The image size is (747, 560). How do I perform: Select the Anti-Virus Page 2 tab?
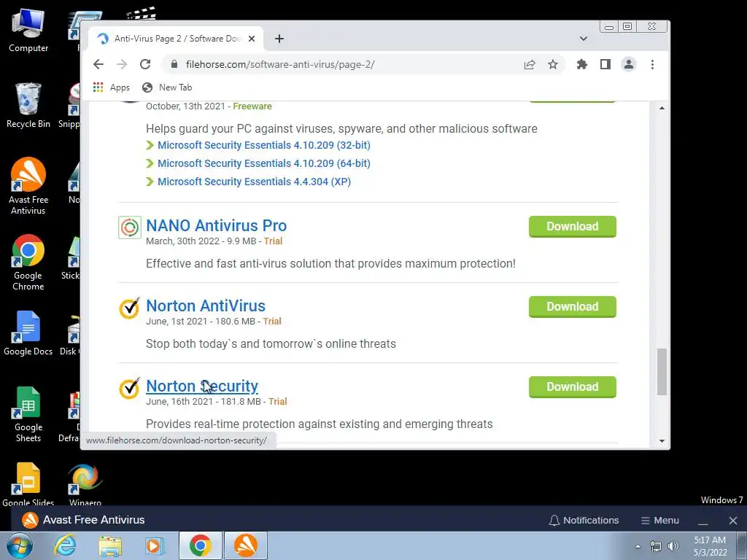176,39
